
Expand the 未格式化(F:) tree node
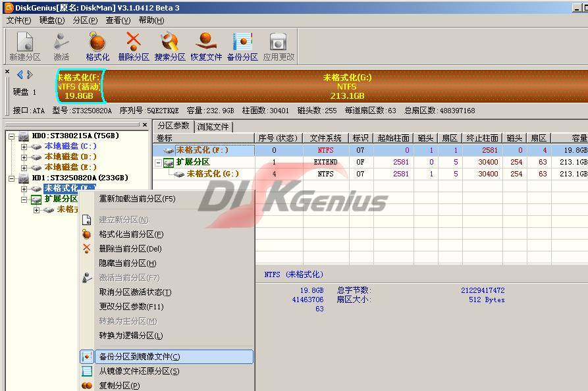24,189
